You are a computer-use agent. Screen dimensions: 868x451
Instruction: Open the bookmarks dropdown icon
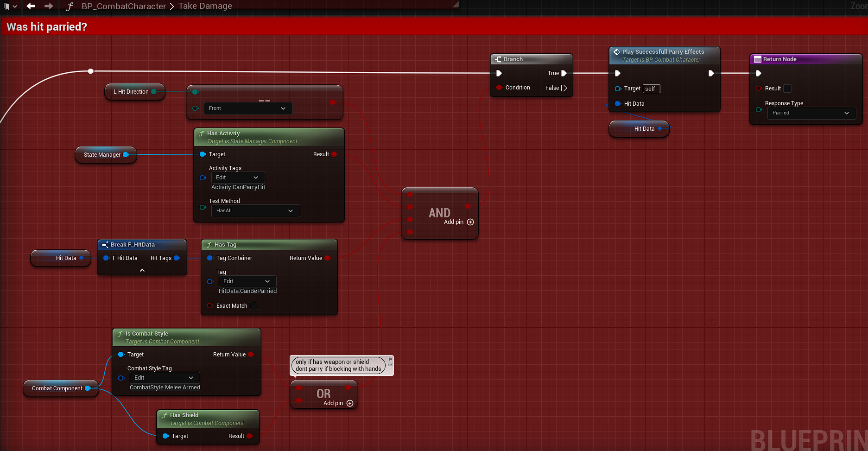(10, 6)
